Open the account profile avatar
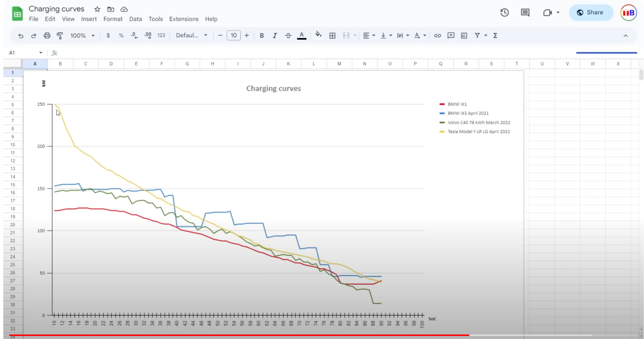Screen dimensions: 644x339 628,13
